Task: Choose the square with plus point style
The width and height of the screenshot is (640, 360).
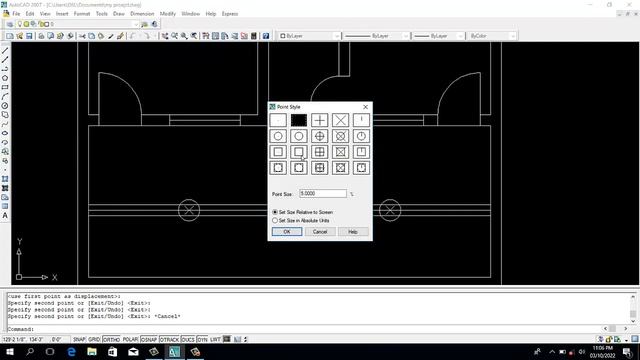Action: [320, 152]
